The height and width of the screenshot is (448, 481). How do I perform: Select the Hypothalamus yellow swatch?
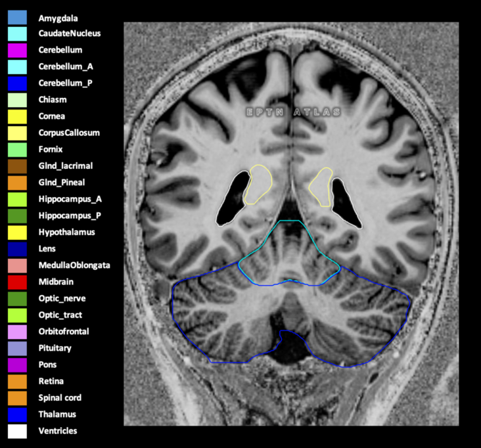[x=17, y=233]
